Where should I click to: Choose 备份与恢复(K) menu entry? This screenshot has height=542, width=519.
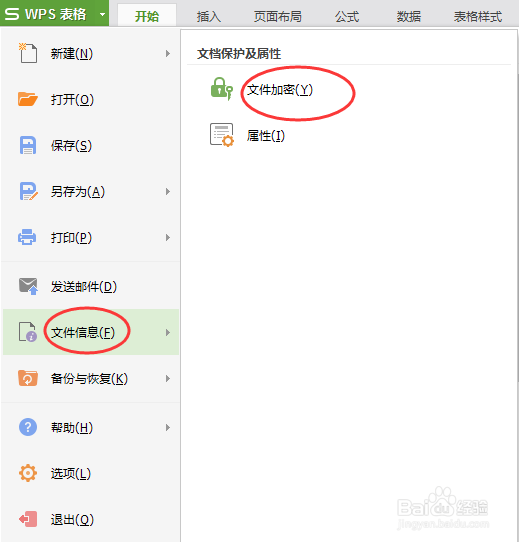click(91, 379)
